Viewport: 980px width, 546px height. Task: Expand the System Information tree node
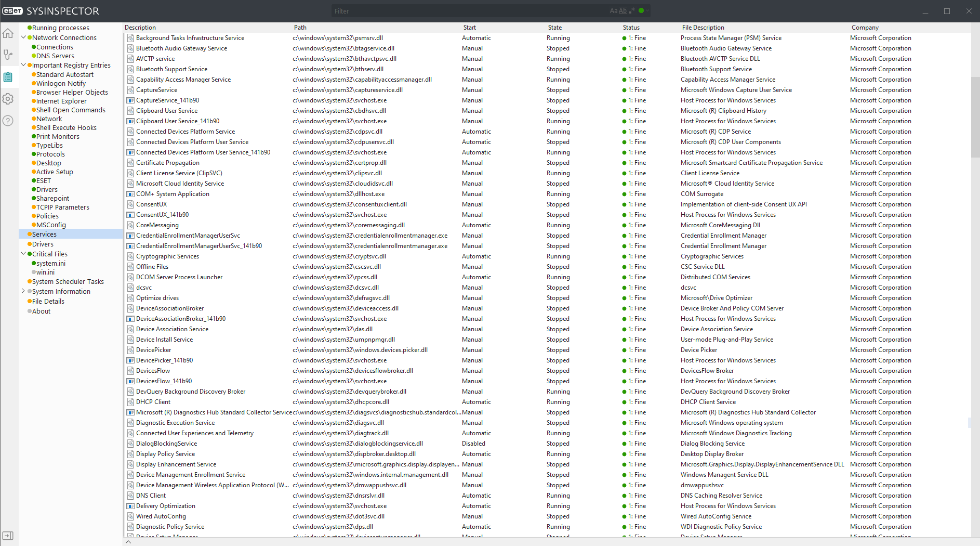coord(23,291)
